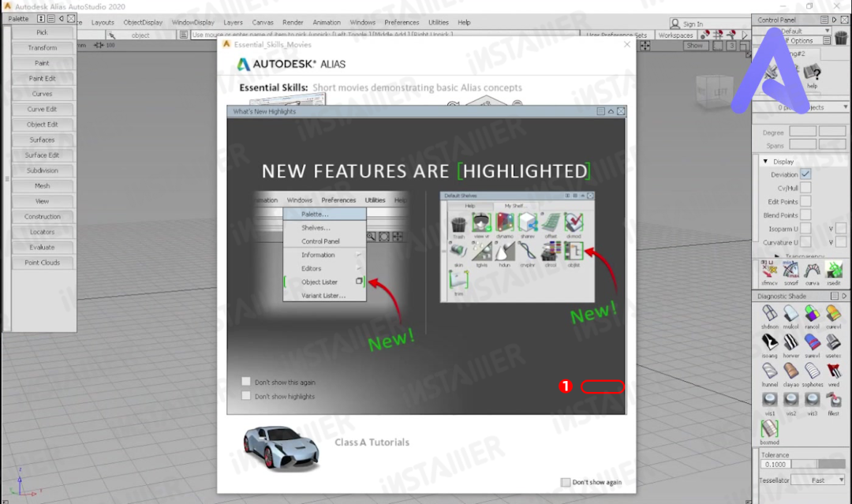Collapse the Palette with left arrow
This screenshot has height=504, width=852.
tap(61, 18)
